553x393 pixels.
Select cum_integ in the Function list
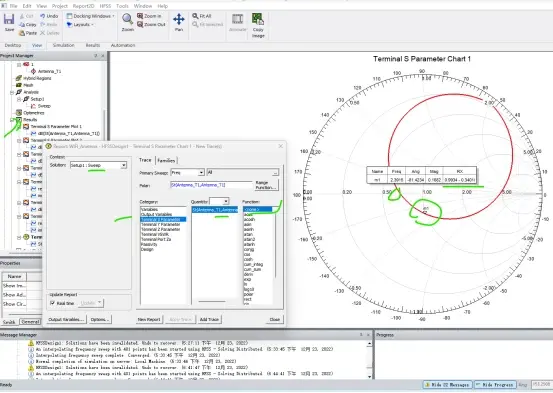click(x=253, y=264)
